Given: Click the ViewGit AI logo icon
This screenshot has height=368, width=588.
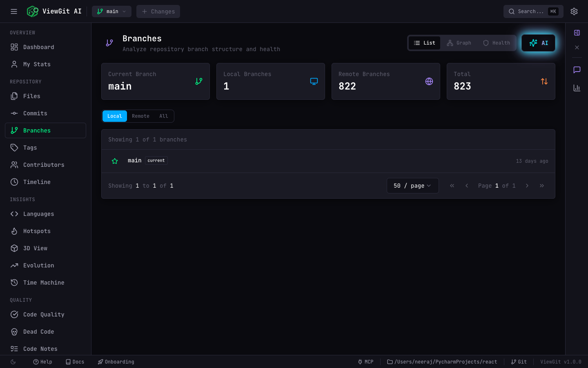Looking at the screenshot, I should coord(32,11).
